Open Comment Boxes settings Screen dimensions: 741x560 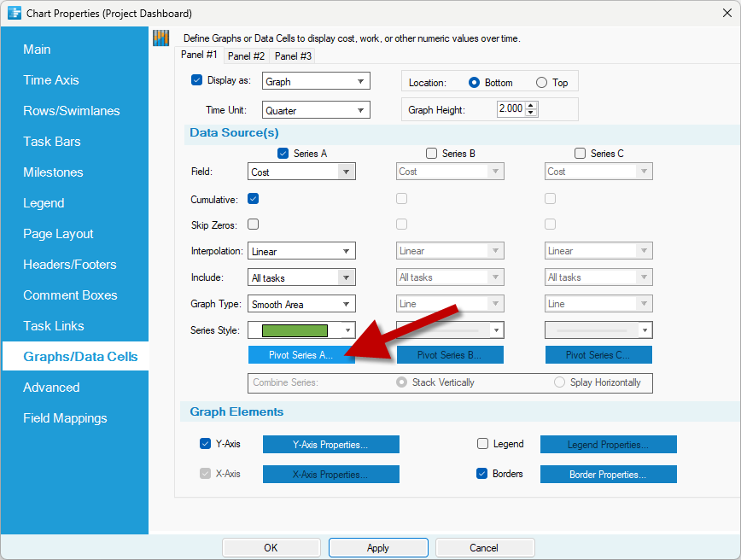click(x=70, y=295)
